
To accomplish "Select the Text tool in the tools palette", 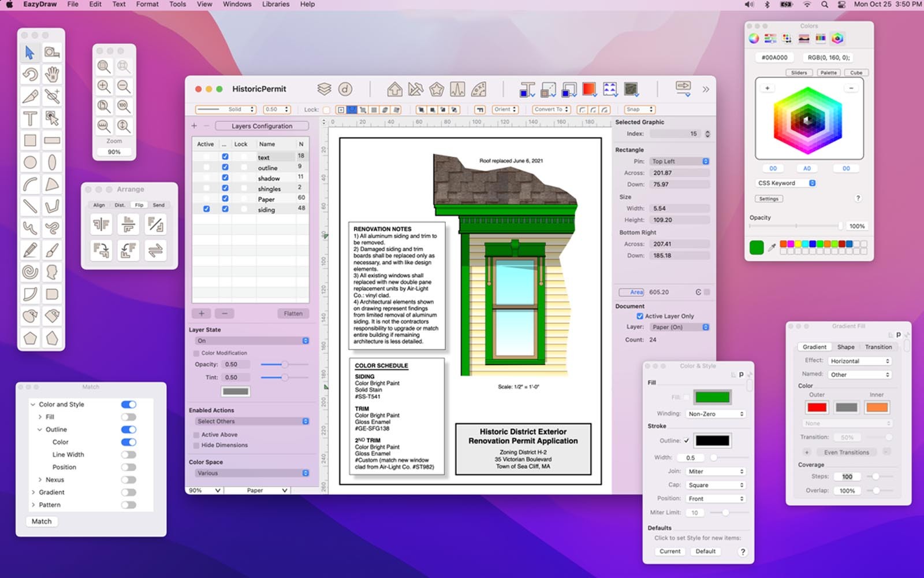I will click(30, 118).
